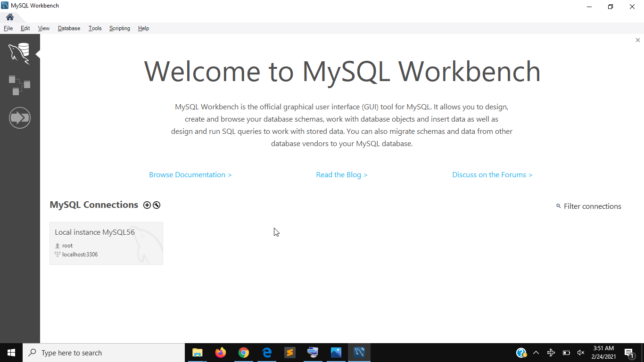The height and width of the screenshot is (362, 644).
Task: Open the Models sidebar icon
Action: (19, 85)
